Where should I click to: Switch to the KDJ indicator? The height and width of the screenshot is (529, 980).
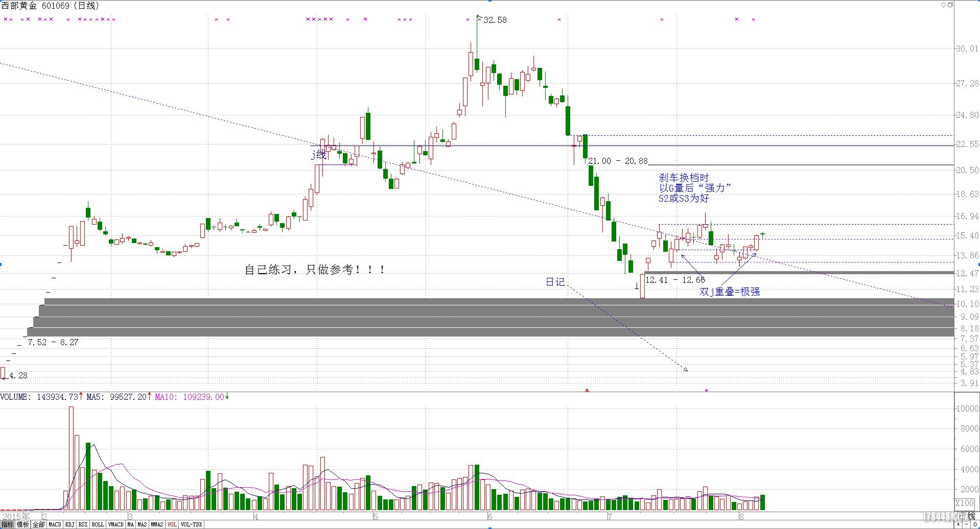[70, 524]
